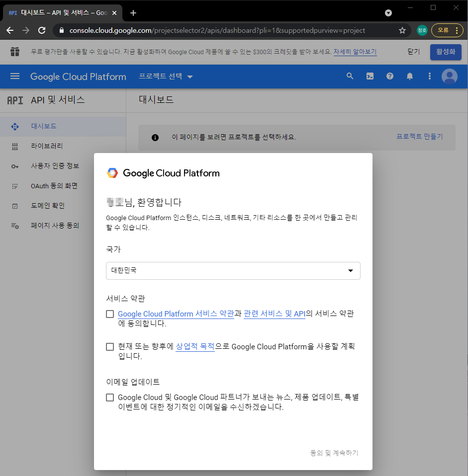
Task: Click the Google Cloud Platform header title
Action: pos(78,77)
